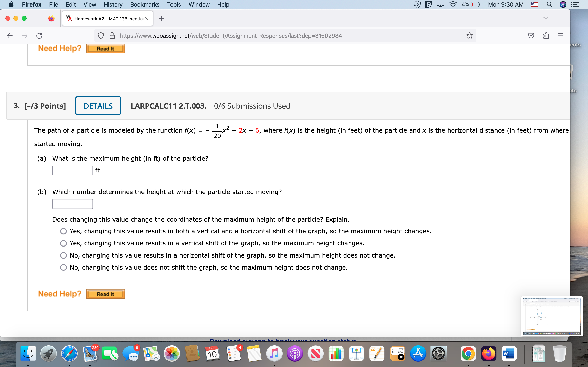Open the History menu

click(x=113, y=4)
